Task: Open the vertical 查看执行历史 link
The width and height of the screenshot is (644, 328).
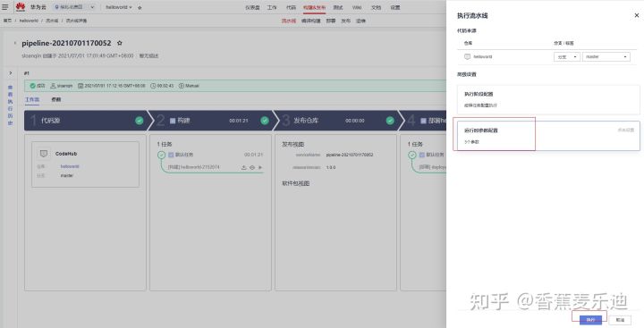Action: pyautogui.click(x=10, y=105)
